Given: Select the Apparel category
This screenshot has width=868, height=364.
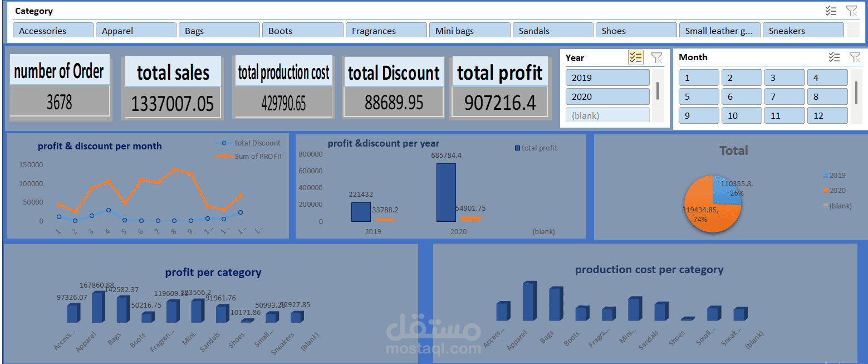Looking at the screenshot, I should click(136, 30).
